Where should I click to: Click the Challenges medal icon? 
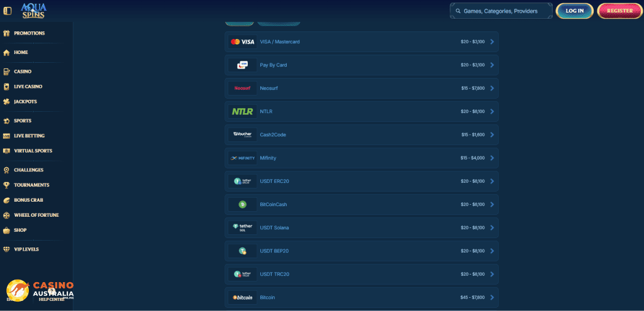(6, 170)
